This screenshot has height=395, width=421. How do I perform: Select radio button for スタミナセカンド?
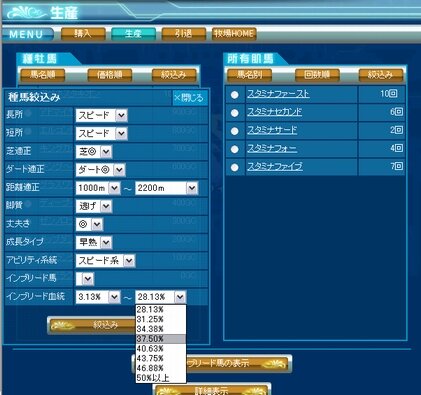click(235, 113)
